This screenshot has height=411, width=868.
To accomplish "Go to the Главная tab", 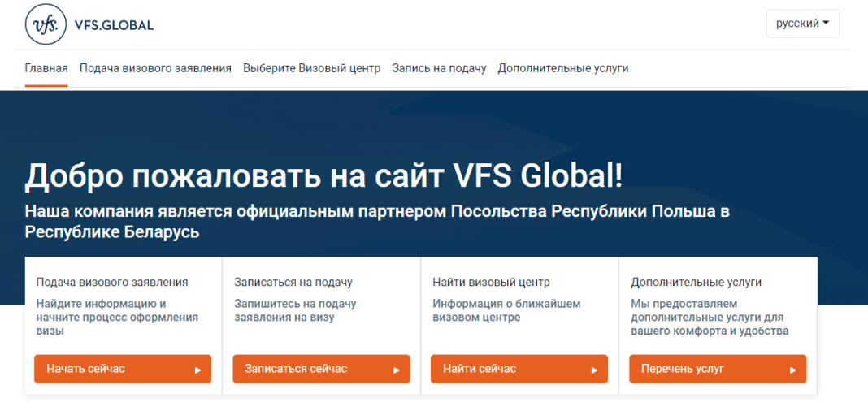I will tap(46, 68).
